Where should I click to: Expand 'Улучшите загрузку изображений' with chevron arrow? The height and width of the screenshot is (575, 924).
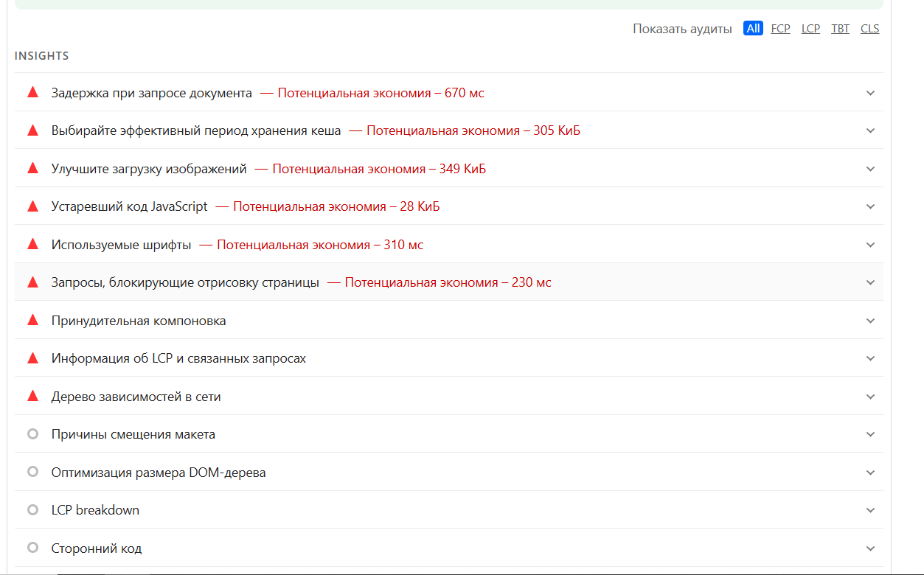(x=870, y=169)
